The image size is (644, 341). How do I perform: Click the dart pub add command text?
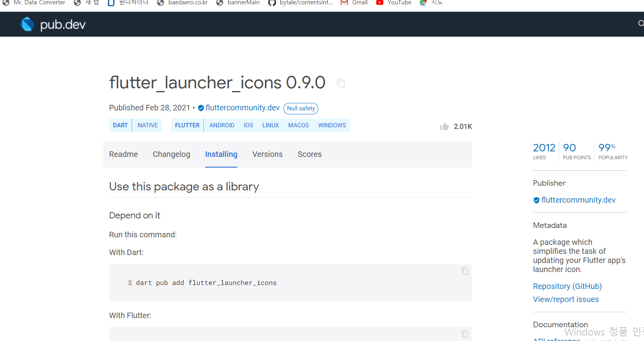(206, 283)
